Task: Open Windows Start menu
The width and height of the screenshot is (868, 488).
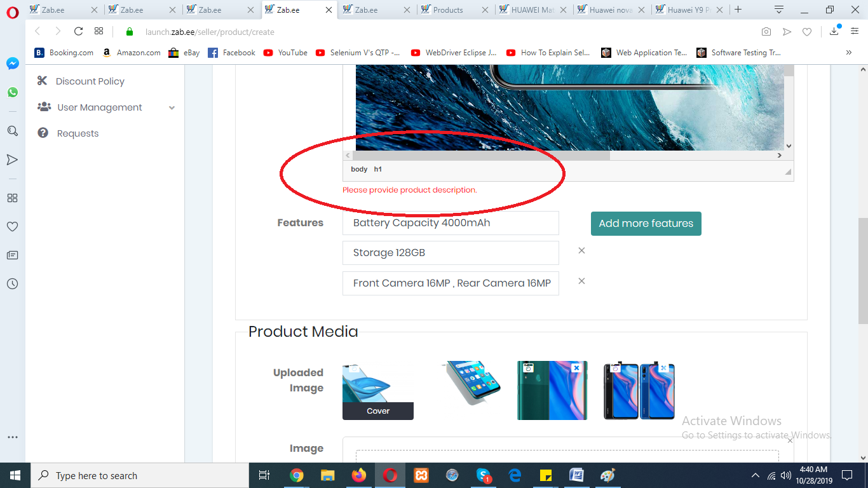Action: (15, 475)
